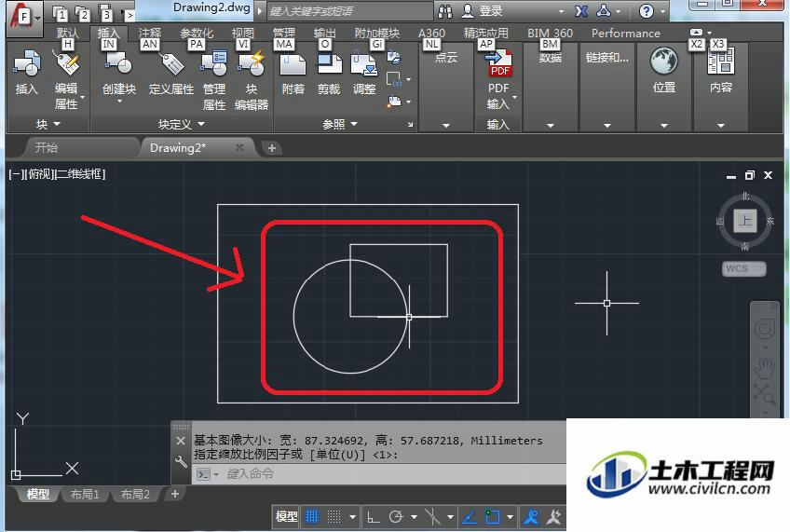Open object snap settings dropdown arrow

pos(510,516)
